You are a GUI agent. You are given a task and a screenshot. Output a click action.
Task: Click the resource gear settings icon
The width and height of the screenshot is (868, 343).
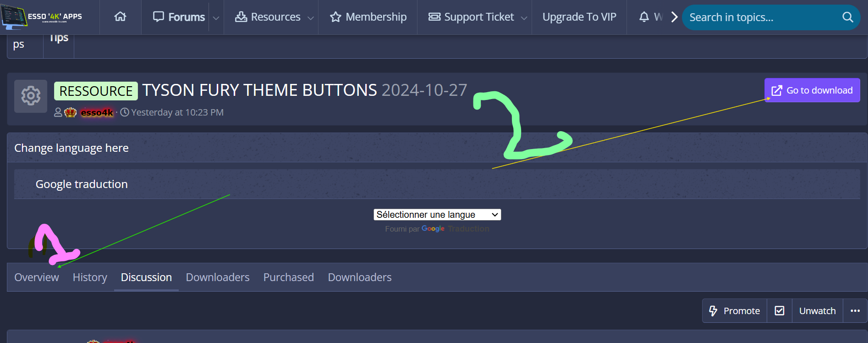click(x=31, y=96)
